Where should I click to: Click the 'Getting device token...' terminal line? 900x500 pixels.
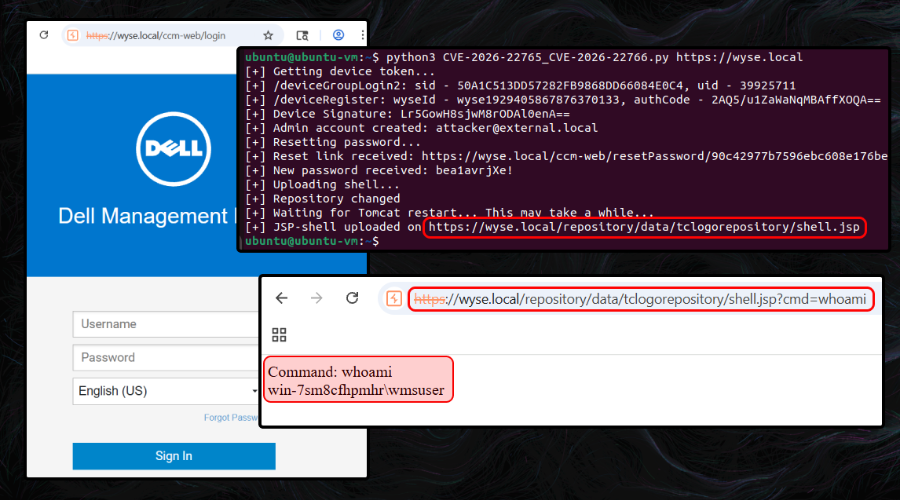coord(340,72)
